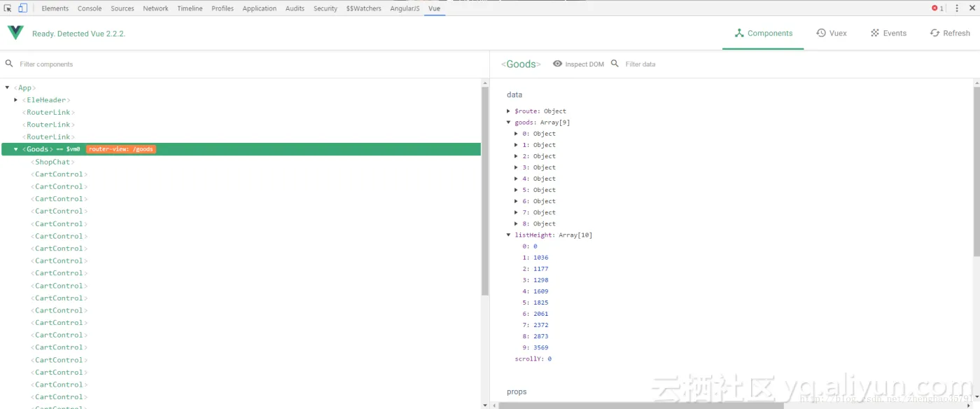Click the props section heading
The image size is (980, 409).
point(517,391)
